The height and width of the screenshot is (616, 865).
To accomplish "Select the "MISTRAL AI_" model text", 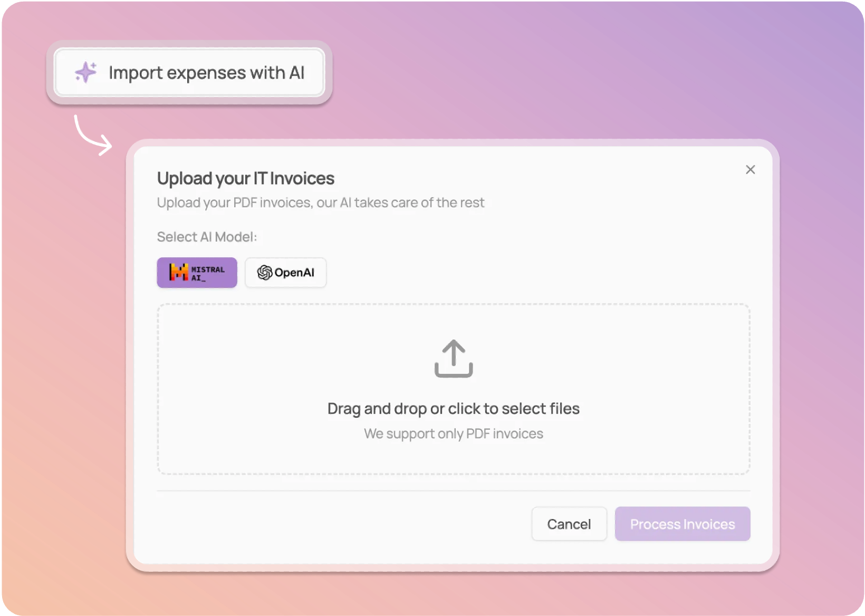I will click(x=208, y=273).
